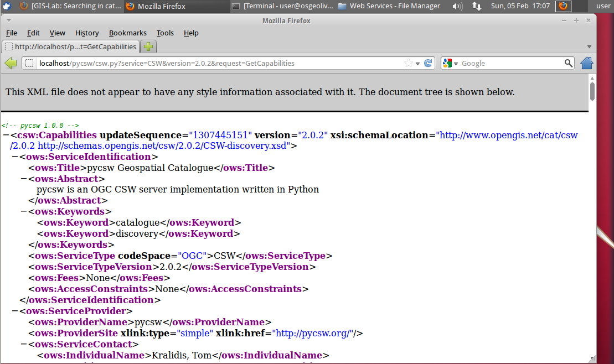Click the Google search input field
Viewport: 614px width, 364px height.
[x=512, y=63]
